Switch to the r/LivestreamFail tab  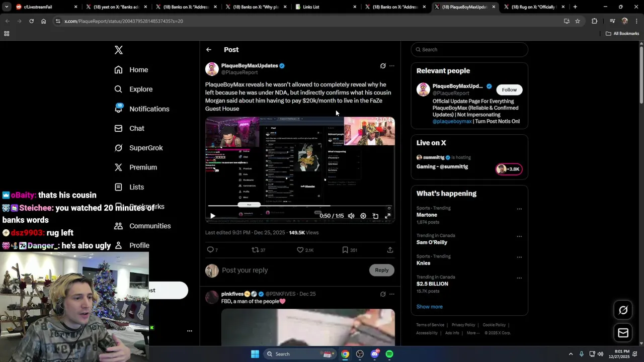(46, 7)
